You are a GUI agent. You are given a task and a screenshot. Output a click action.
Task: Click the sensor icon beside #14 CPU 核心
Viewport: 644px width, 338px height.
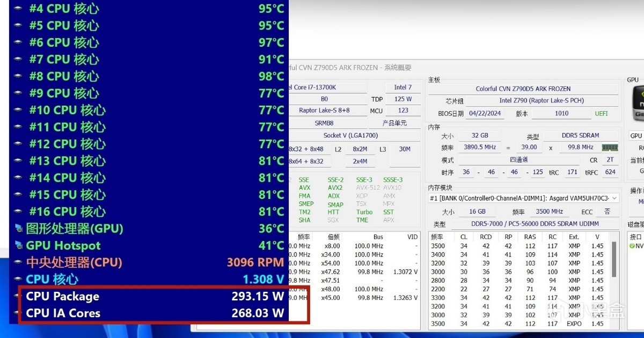click(x=18, y=178)
